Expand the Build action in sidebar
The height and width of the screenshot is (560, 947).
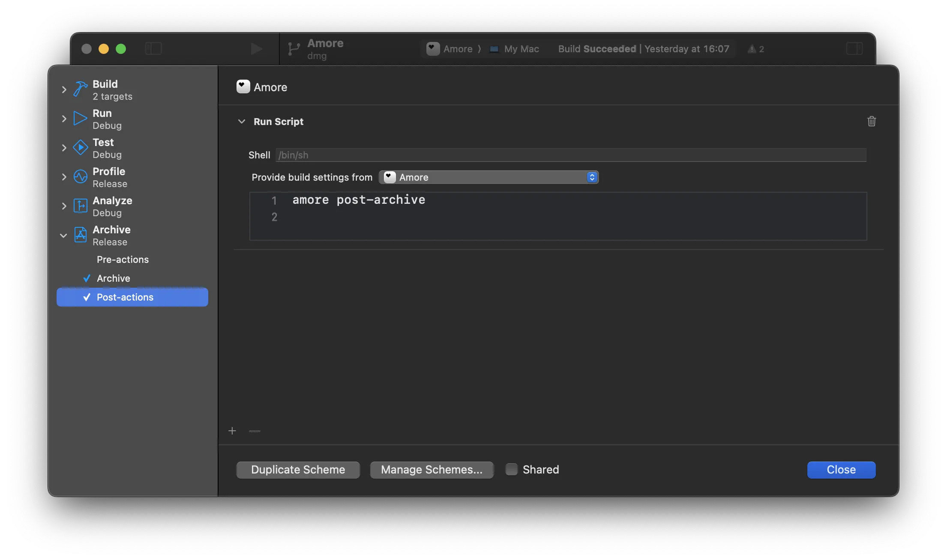pyautogui.click(x=63, y=89)
